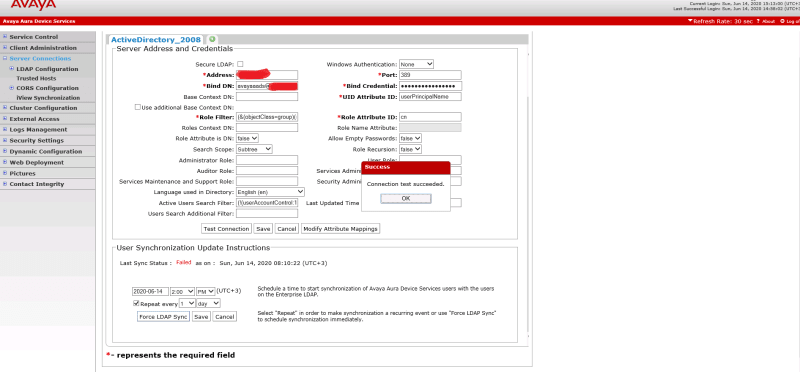The image size is (800, 372).
Task: Open Allow Empty Passwords dropdown
Action: 411,138
